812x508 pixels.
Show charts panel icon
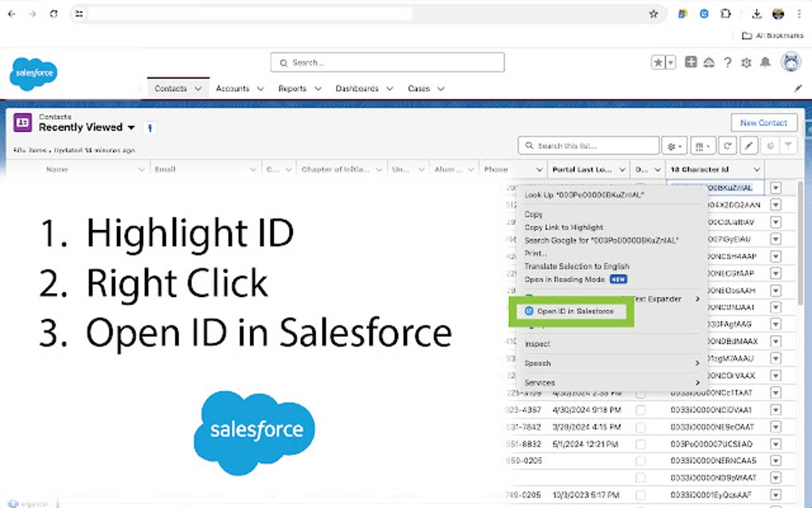pyautogui.click(x=770, y=146)
